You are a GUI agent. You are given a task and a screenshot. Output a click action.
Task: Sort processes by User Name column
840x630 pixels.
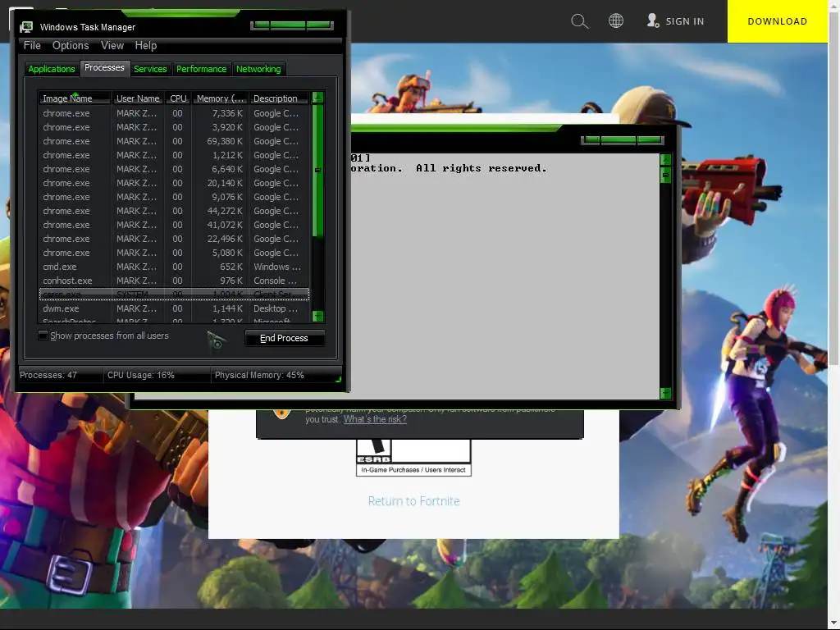coord(138,98)
